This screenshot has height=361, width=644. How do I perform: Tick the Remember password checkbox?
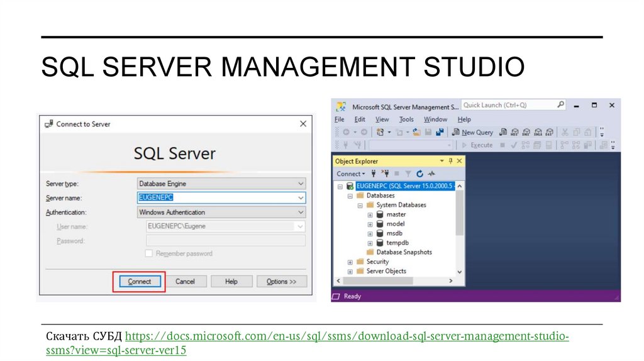pyautogui.click(x=148, y=253)
